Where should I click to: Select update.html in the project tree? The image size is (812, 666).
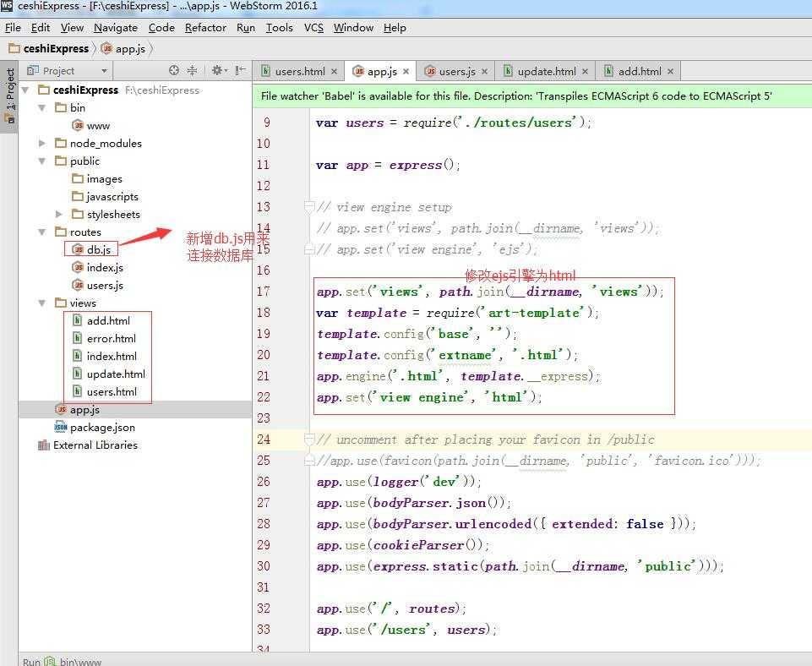click(109, 374)
